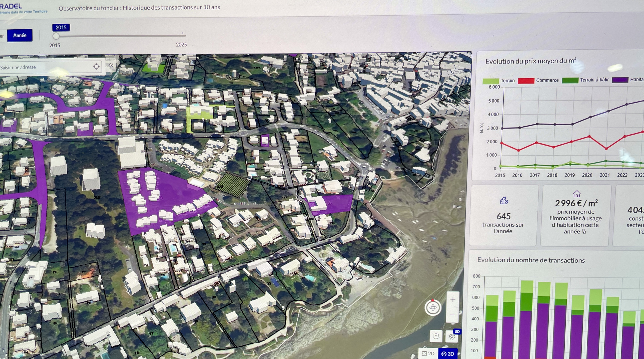The width and height of the screenshot is (644, 359).
Task: Select the Année filter tab
Action: click(x=20, y=35)
